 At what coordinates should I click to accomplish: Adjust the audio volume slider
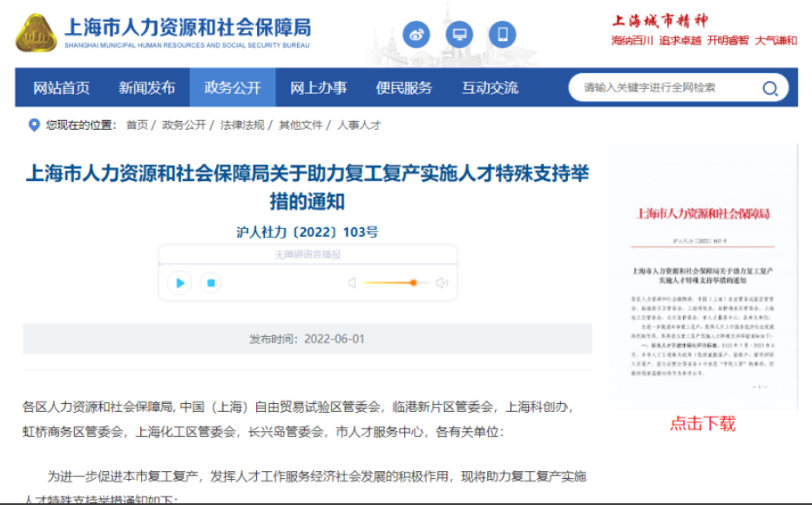click(413, 283)
